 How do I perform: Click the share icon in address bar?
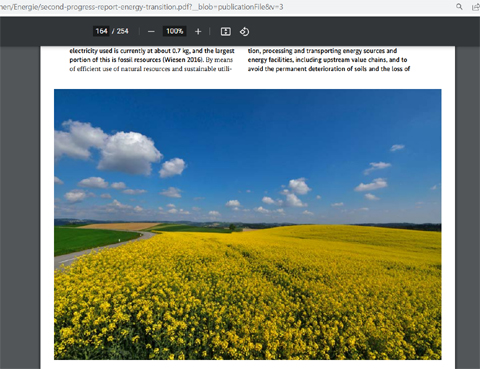tap(476, 7)
